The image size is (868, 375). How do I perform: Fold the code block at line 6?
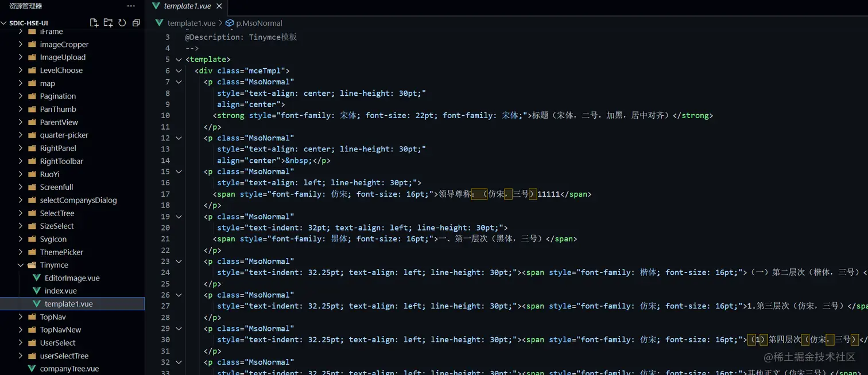[x=179, y=70]
